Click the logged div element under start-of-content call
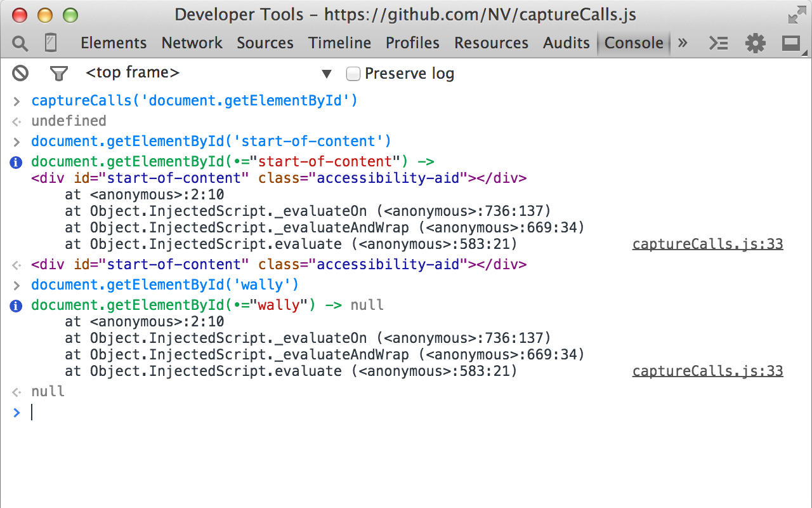This screenshot has height=508, width=812. point(278,178)
